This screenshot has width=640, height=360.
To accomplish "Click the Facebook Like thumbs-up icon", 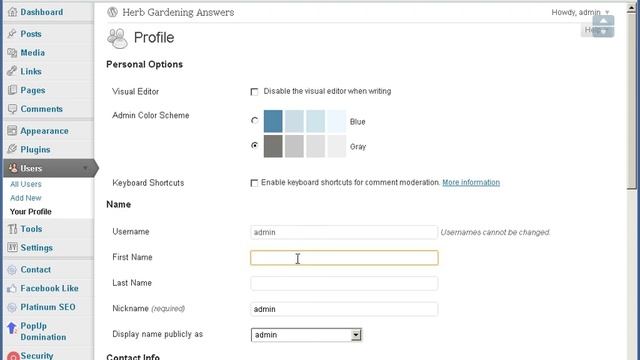I will coord(12,289).
